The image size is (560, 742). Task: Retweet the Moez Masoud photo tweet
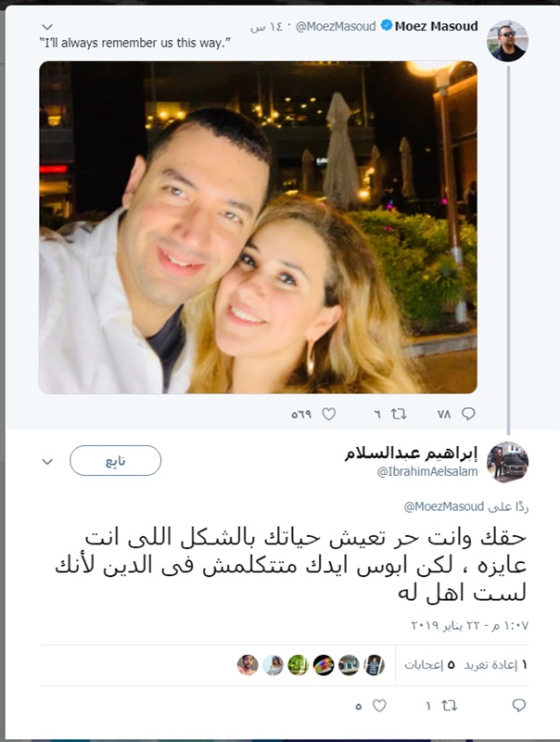coord(399,414)
